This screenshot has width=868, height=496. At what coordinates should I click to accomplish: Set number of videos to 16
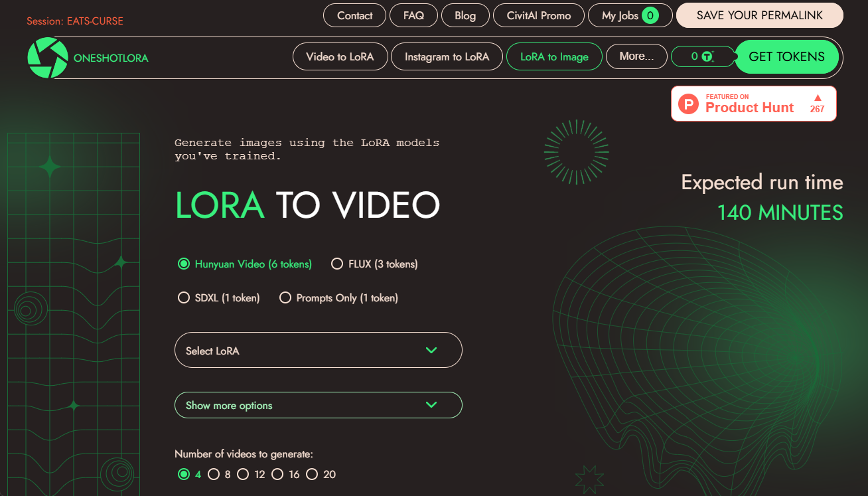click(x=277, y=474)
